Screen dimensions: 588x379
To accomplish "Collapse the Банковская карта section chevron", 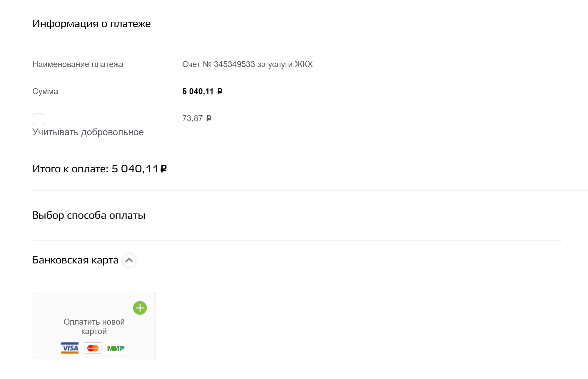I will [x=129, y=261].
